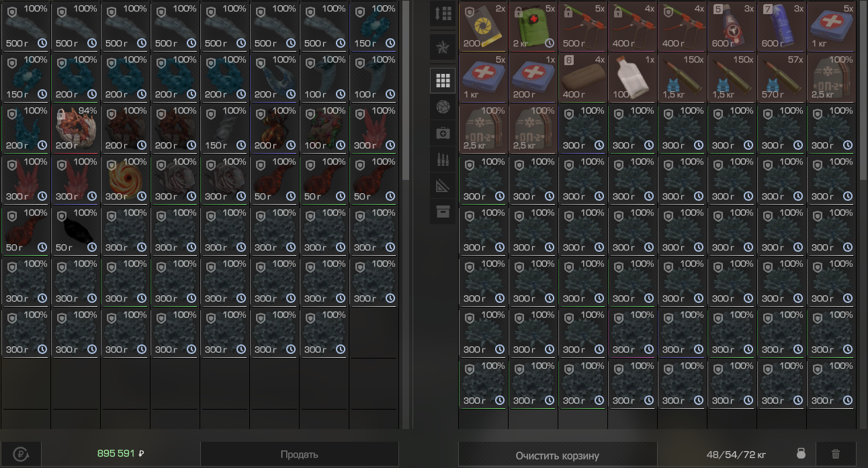Filter by medical supplies category icon
This screenshot has width=868, height=468.
[443, 134]
